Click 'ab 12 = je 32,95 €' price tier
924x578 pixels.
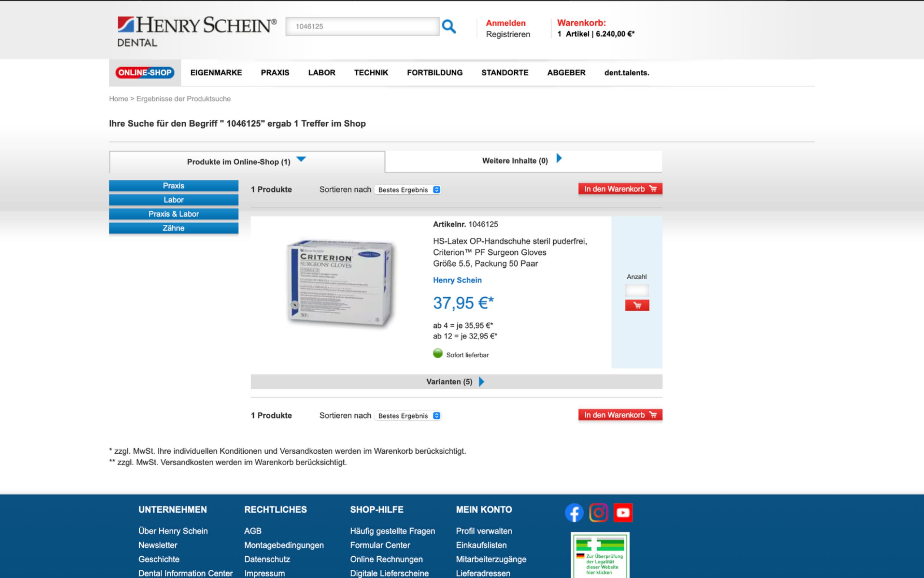pos(465,336)
